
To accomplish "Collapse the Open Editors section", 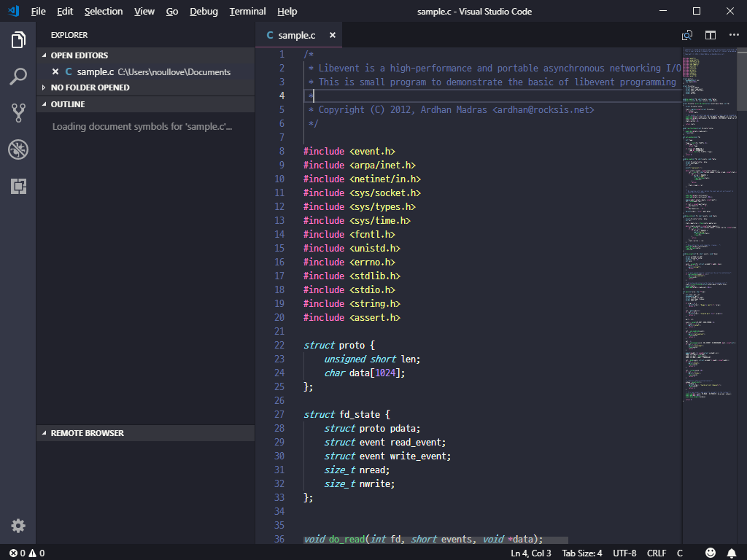I will point(80,55).
